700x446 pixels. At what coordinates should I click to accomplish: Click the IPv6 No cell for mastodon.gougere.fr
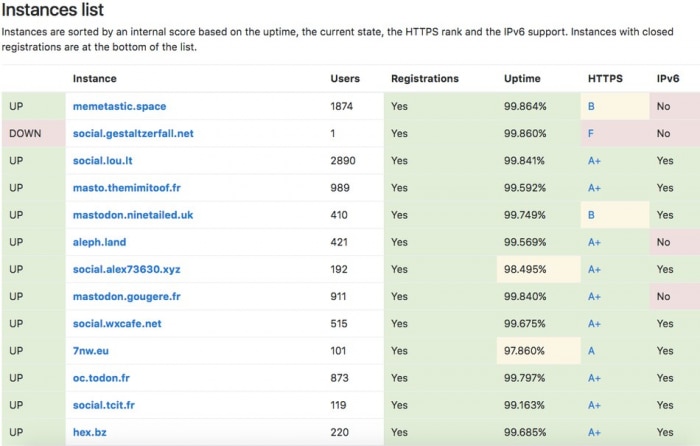pos(675,297)
